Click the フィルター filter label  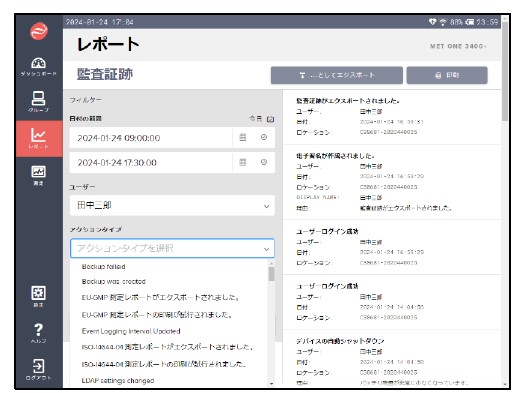tap(86, 100)
